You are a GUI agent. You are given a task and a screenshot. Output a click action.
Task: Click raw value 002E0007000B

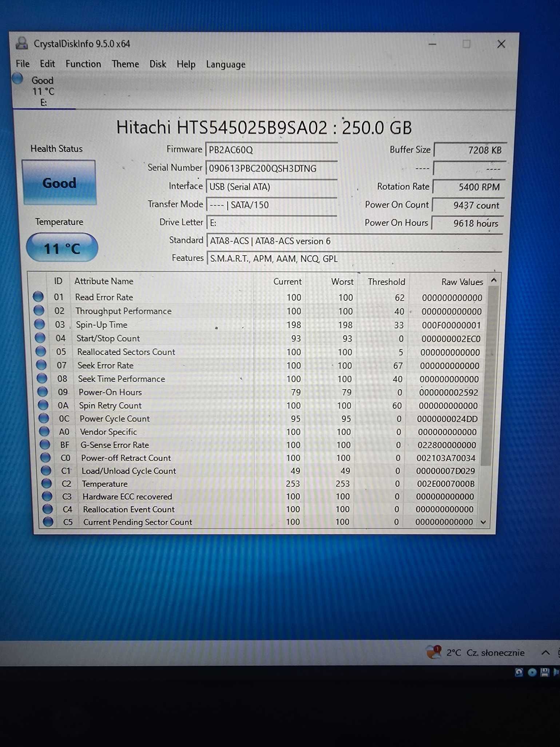pyautogui.click(x=446, y=483)
